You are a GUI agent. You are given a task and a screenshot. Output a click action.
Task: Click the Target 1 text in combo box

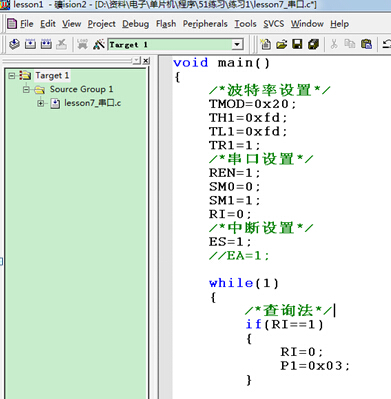click(x=128, y=45)
